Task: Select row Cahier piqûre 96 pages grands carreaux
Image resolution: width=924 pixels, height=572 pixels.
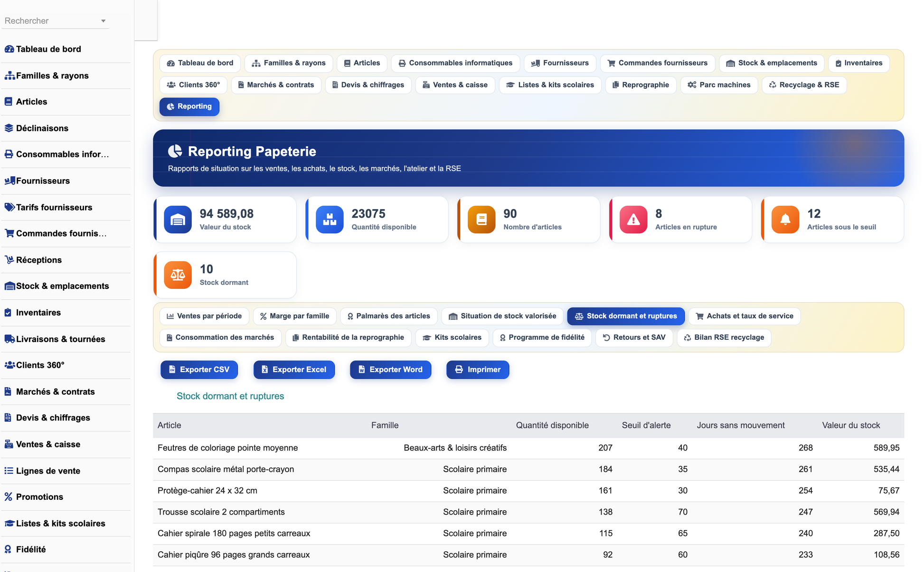Action: coord(528,555)
